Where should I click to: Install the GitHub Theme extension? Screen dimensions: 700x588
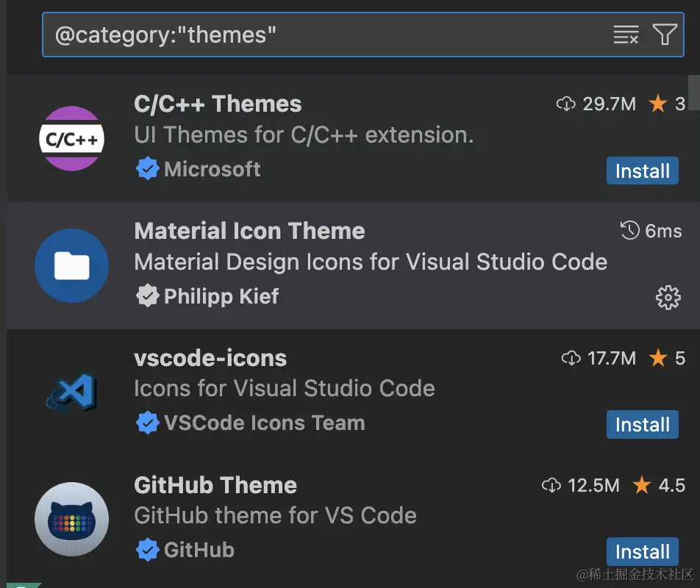point(642,551)
